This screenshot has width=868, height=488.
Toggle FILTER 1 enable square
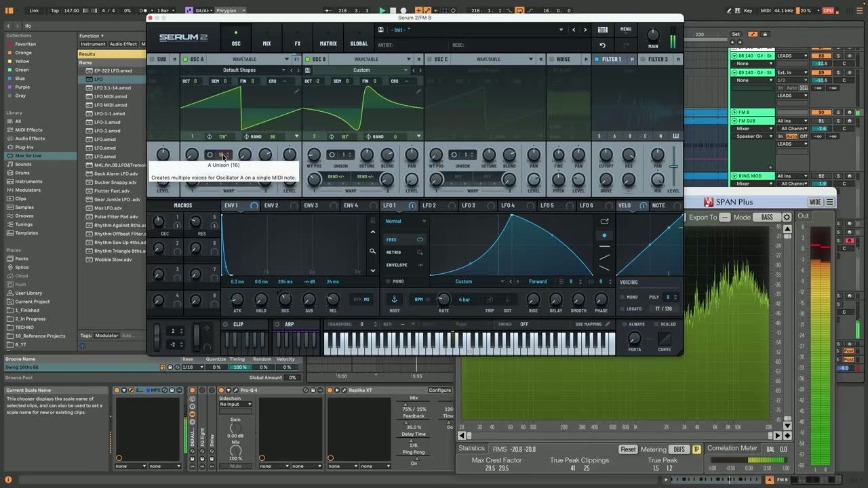(x=597, y=60)
